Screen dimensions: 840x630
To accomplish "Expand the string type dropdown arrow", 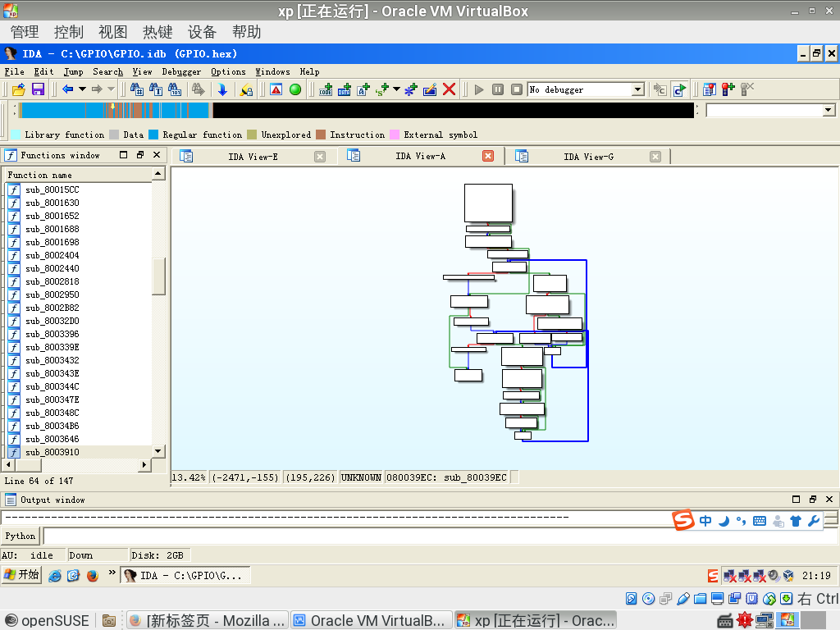I will point(396,89).
